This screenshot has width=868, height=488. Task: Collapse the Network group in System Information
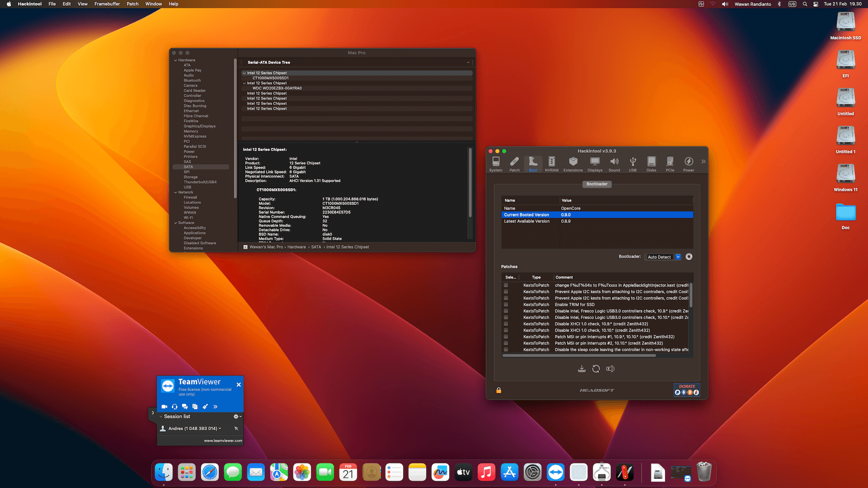[x=175, y=192]
